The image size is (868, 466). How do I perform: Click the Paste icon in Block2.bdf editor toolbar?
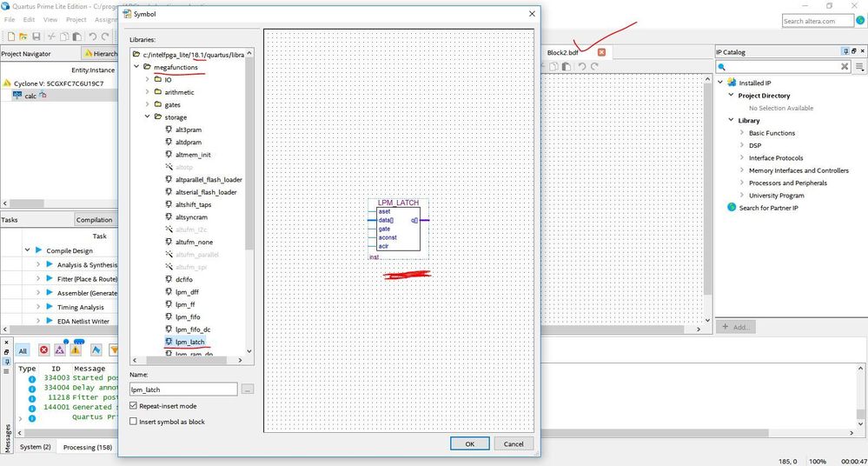coord(566,66)
